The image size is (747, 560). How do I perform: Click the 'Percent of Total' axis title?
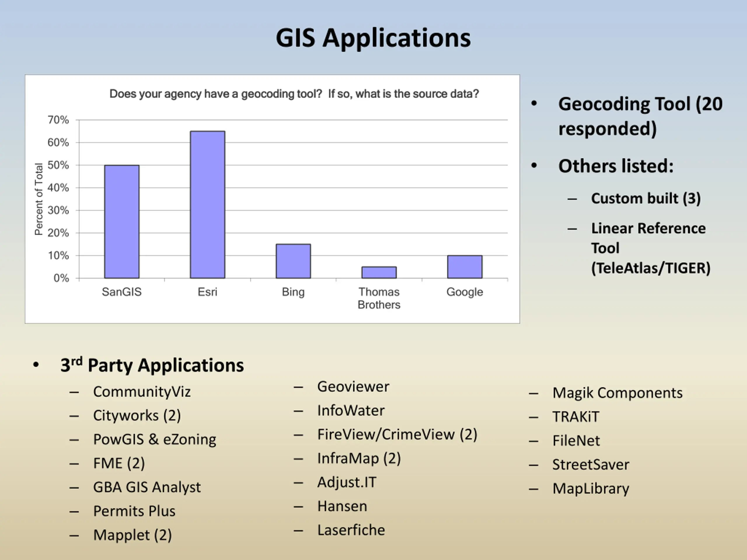(x=39, y=199)
